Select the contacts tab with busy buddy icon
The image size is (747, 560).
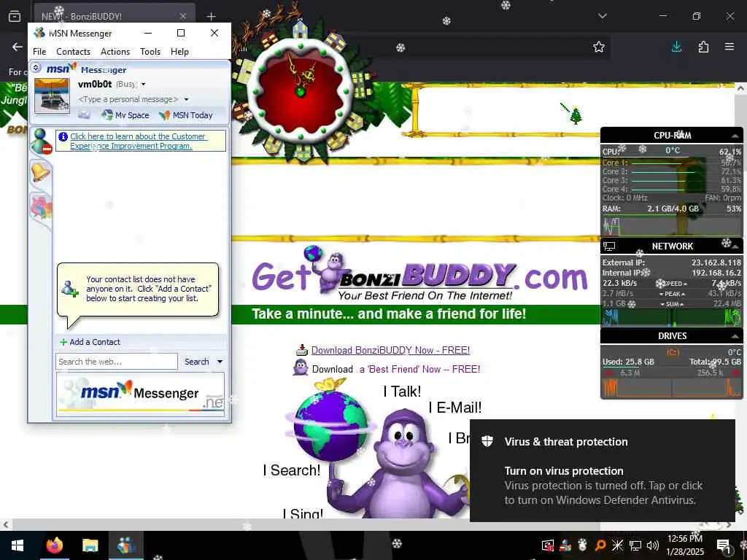tap(42, 141)
